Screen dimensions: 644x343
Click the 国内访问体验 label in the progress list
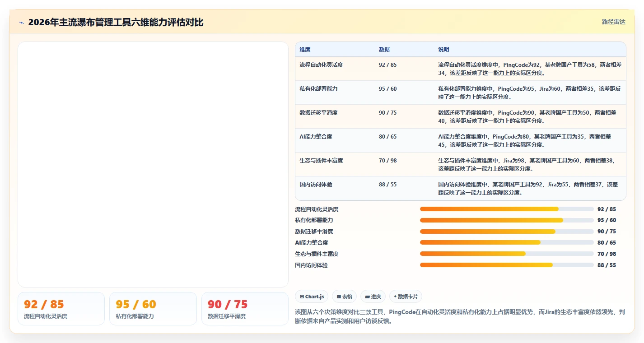pyautogui.click(x=311, y=265)
